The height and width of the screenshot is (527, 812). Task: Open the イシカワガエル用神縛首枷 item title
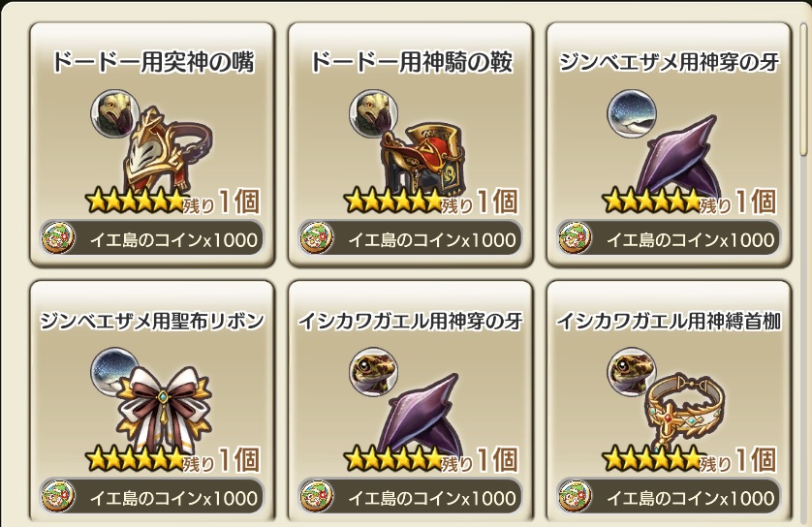coord(669,322)
